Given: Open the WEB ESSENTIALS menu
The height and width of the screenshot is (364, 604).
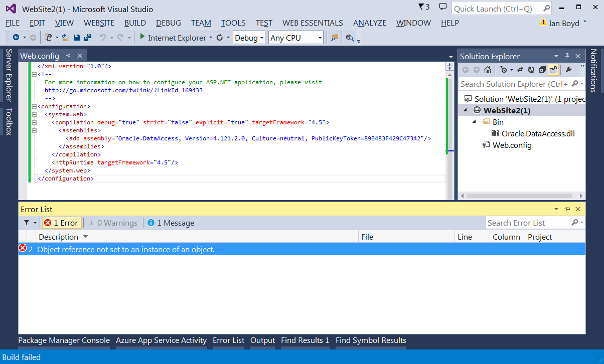Looking at the screenshot, I should [x=313, y=23].
